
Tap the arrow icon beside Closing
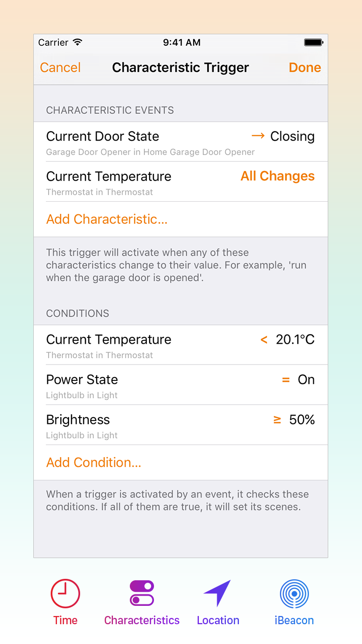[258, 136]
